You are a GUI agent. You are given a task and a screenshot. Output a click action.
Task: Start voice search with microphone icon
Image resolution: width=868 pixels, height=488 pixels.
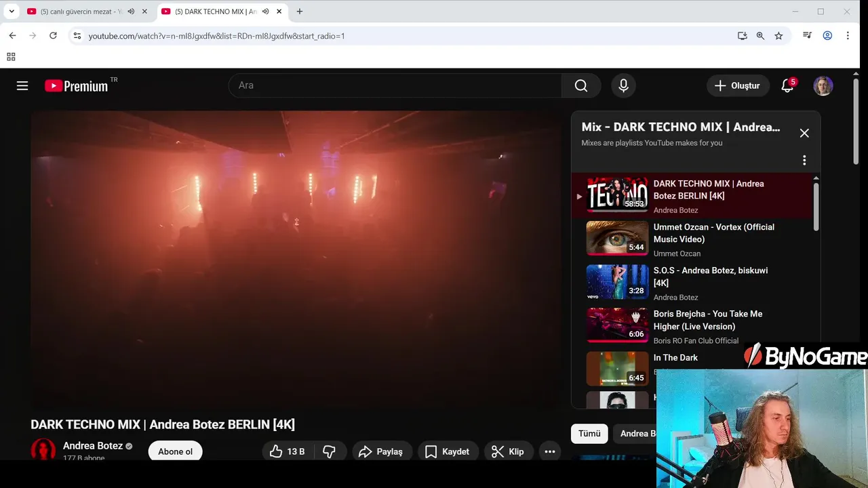pyautogui.click(x=623, y=85)
